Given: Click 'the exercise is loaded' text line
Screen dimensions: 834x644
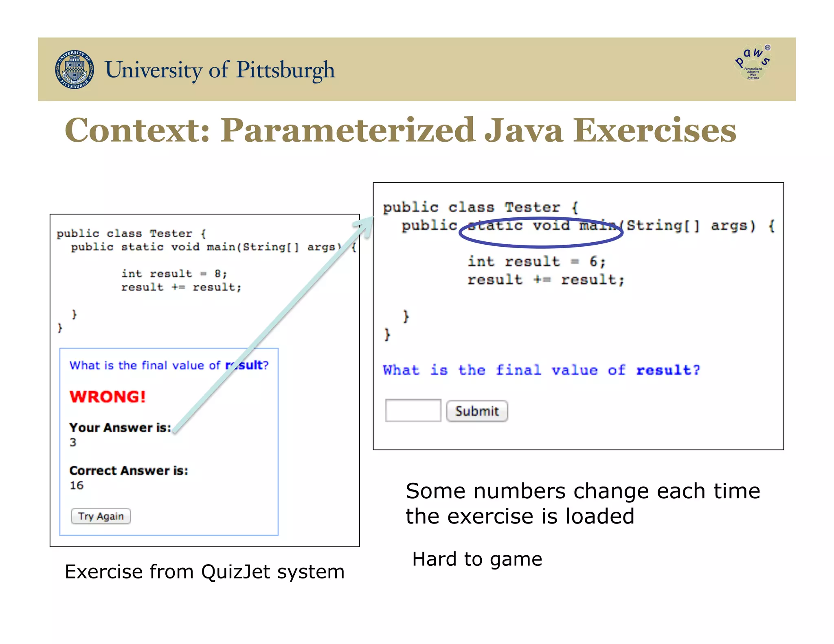Looking at the screenshot, I should (x=520, y=516).
